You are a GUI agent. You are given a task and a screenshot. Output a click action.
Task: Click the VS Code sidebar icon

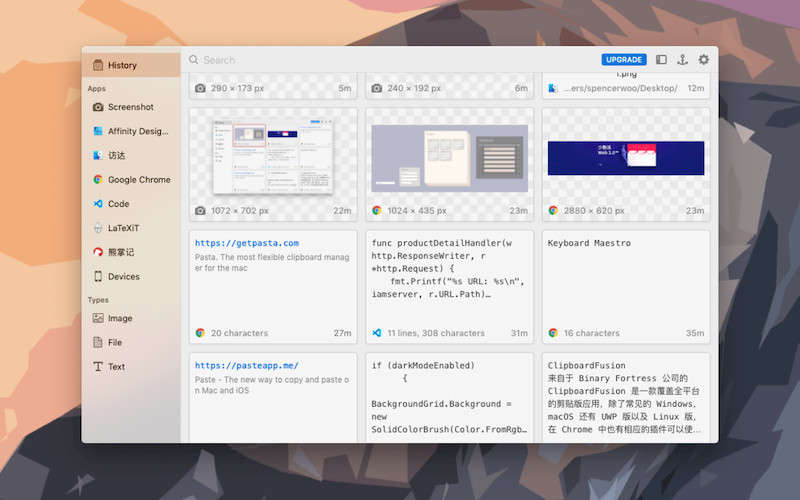(x=98, y=204)
